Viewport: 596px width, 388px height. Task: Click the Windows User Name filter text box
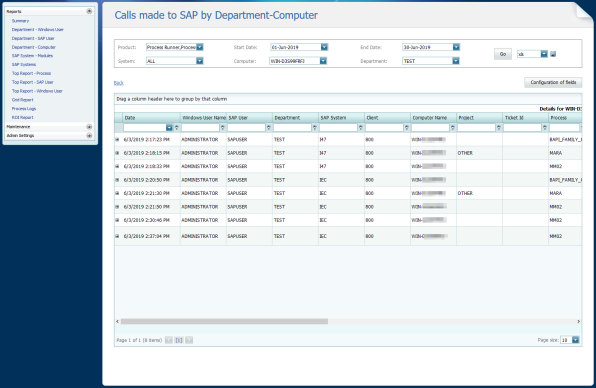(x=200, y=128)
